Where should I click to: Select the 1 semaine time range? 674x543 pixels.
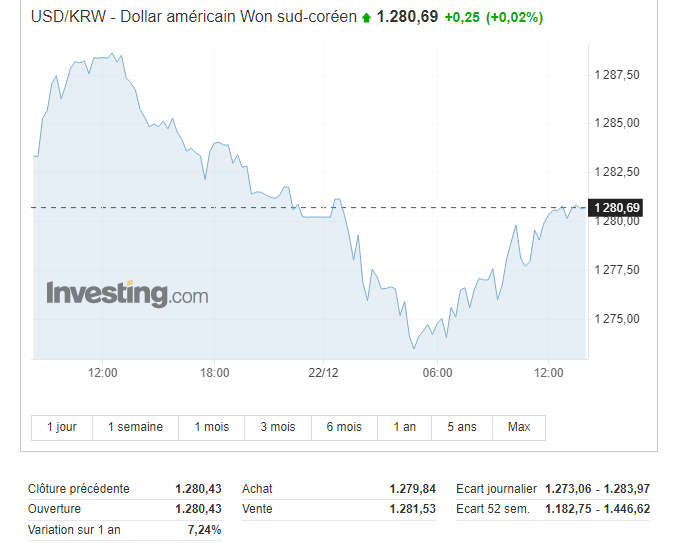(135, 427)
